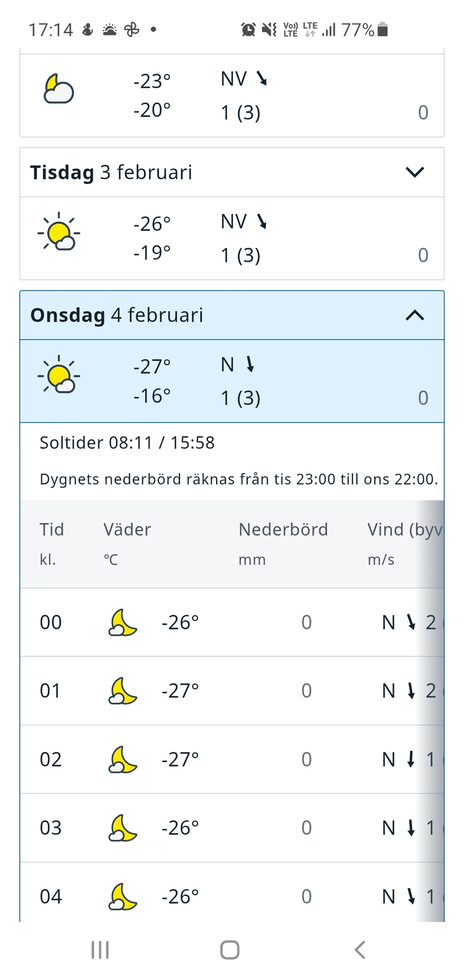Image resolution: width=464 pixels, height=980 pixels.
Task: Tap the 04 hour forecast row
Action: point(232,896)
